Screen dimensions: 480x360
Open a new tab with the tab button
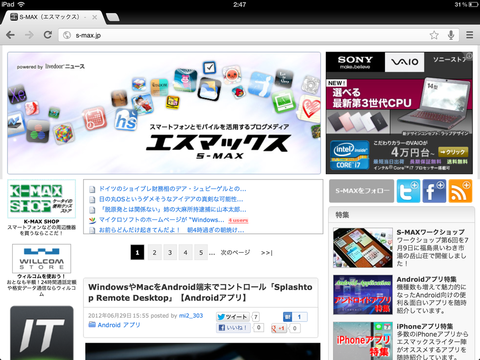pyautogui.click(x=113, y=17)
